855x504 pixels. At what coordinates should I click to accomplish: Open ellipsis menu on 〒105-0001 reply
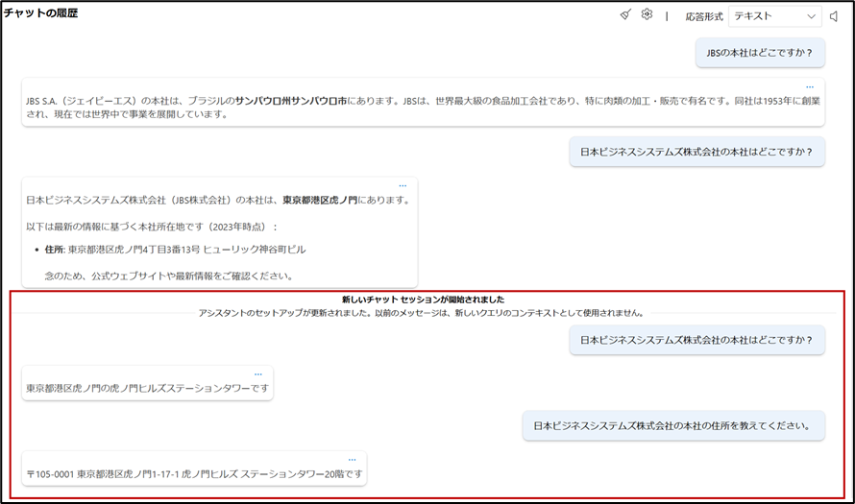pyautogui.click(x=352, y=460)
